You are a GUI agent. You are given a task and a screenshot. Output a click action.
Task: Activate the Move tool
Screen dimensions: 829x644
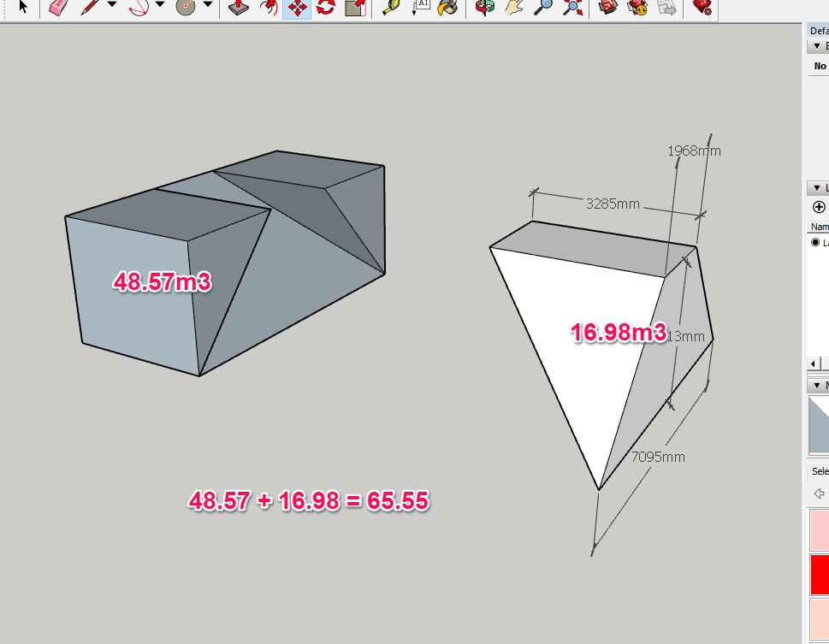point(296,8)
